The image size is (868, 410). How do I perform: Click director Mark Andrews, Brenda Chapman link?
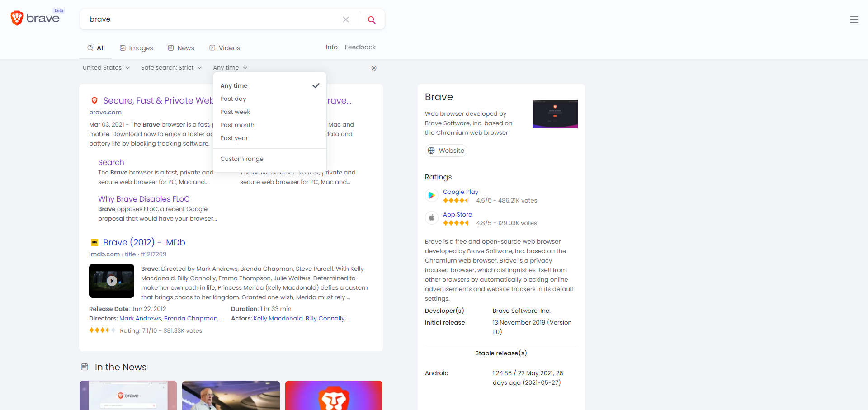169,318
